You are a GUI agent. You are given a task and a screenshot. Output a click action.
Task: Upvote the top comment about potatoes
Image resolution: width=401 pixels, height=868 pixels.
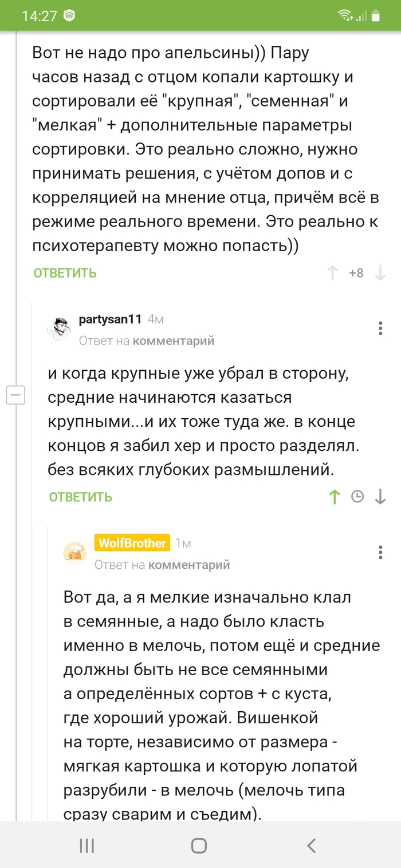click(333, 273)
